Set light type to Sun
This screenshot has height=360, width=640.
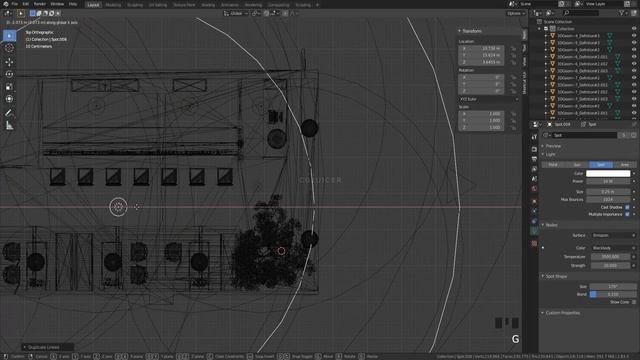tap(577, 164)
